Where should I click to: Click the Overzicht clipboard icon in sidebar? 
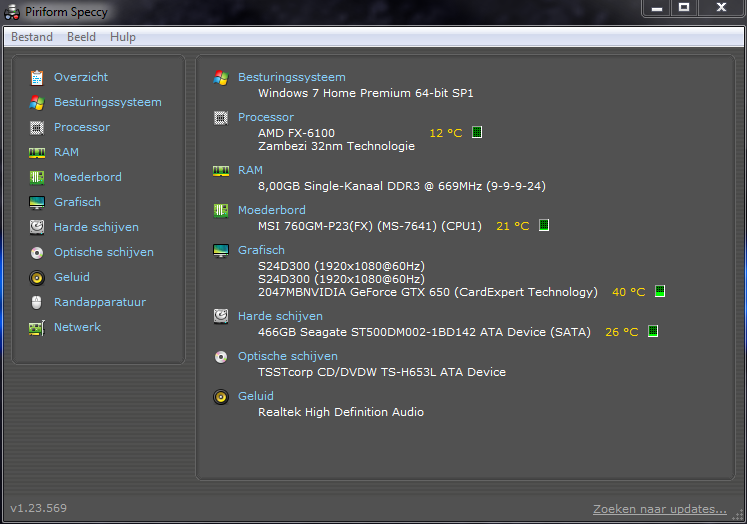(x=37, y=78)
